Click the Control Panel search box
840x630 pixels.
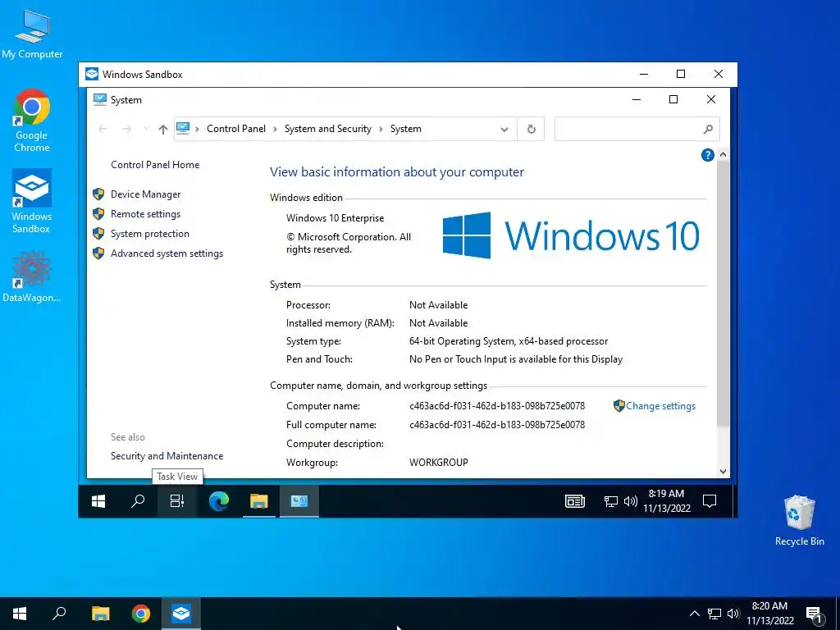(x=637, y=129)
